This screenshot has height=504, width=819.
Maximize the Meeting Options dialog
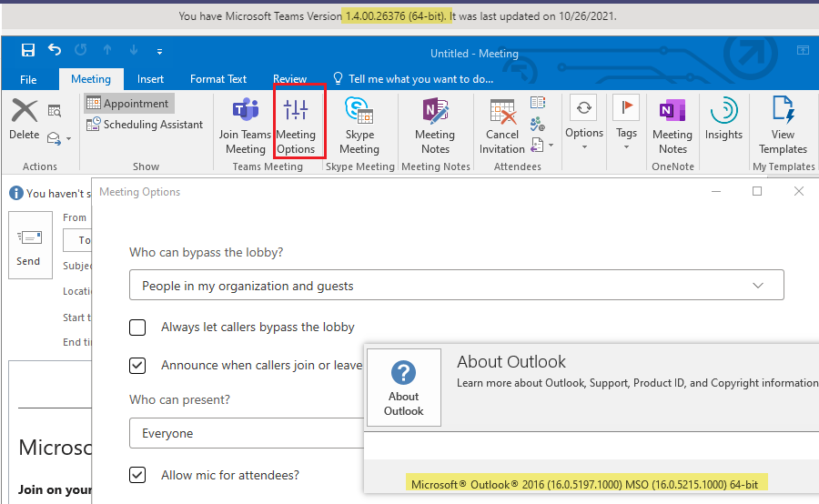pos(757,191)
